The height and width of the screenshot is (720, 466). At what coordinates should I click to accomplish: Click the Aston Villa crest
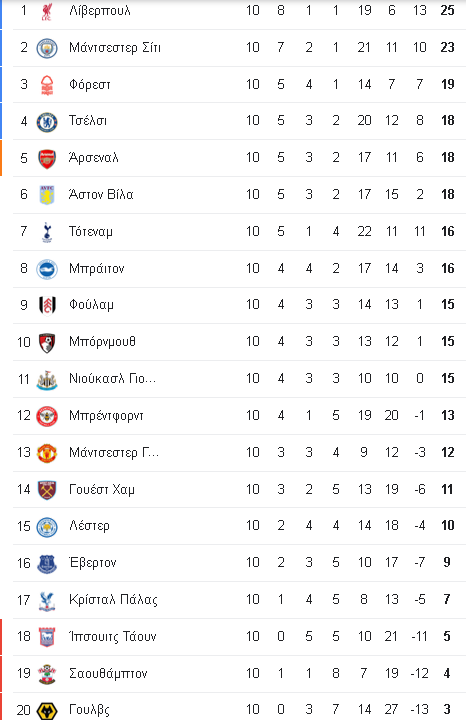pyautogui.click(x=47, y=195)
